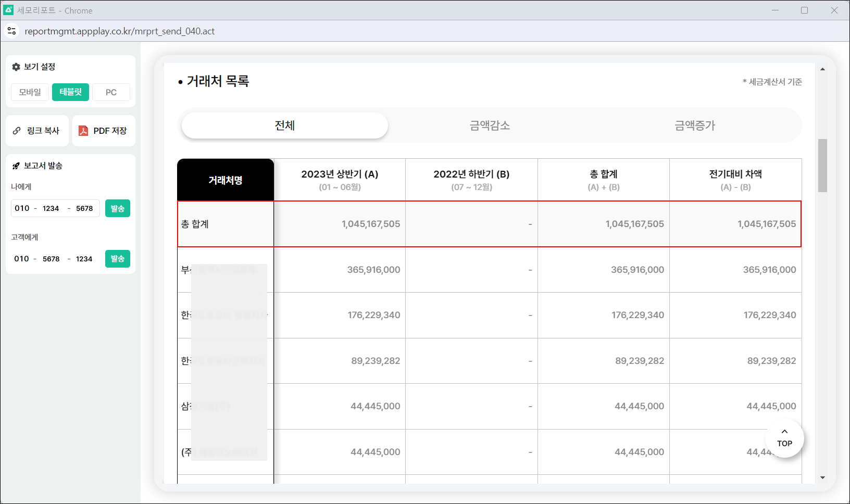Click the 링크 복사 button
This screenshot has height=504, width=850.
(x=37, y=131)
